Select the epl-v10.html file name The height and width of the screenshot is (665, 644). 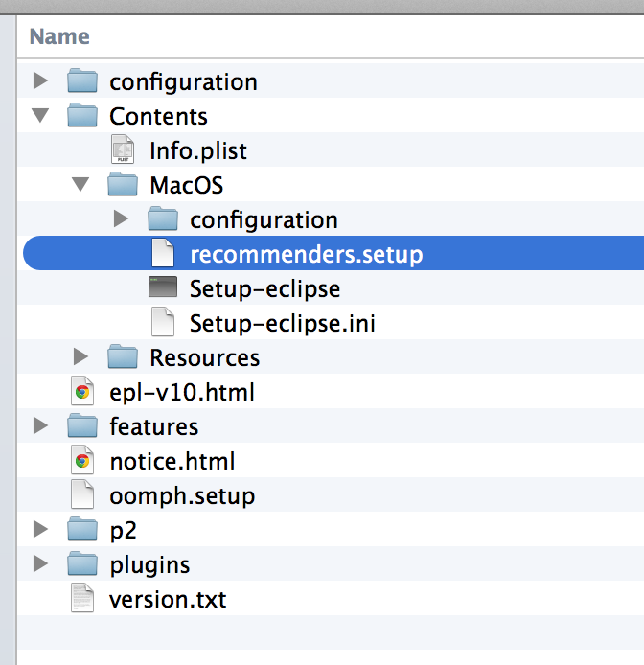(x=182, y=392)
